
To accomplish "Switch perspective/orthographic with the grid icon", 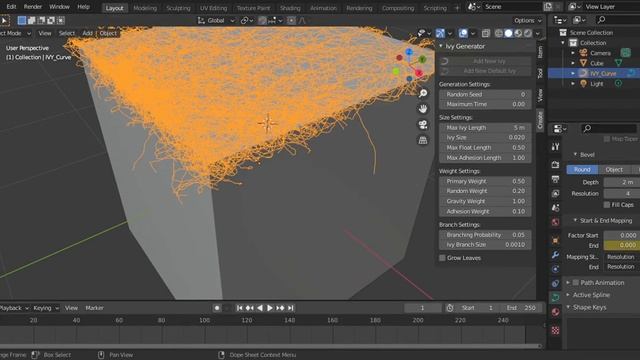I will tap(423, 140).
